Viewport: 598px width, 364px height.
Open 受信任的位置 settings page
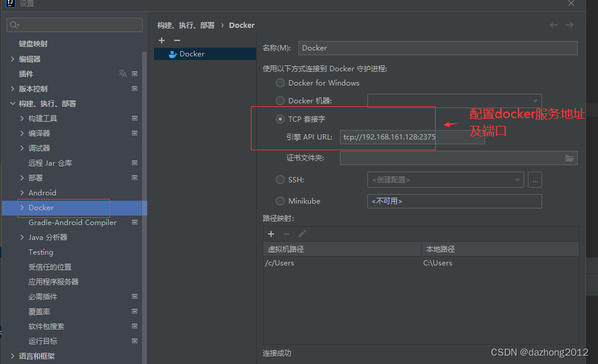tap(50, 267)
